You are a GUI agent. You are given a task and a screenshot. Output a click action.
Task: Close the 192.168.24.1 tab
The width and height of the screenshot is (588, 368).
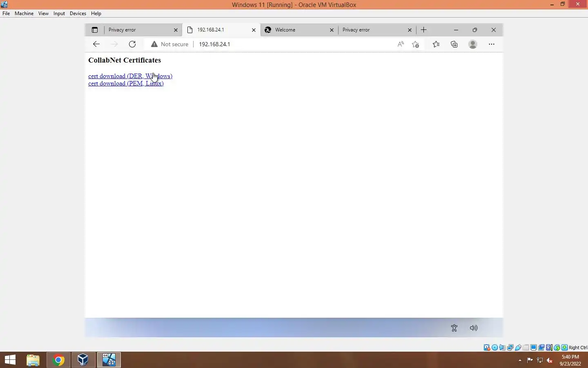coord(254,30)
